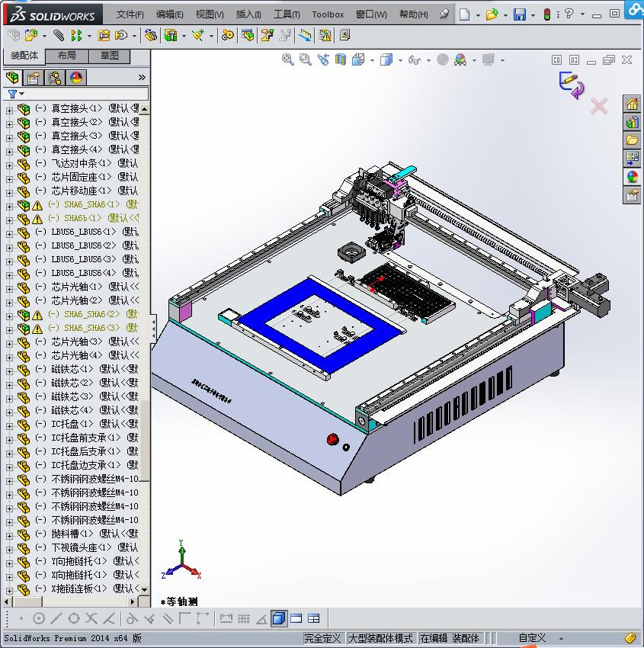Toggle 大型装配体模式 in status bar
644x648 pixels.
coord(380,638)
